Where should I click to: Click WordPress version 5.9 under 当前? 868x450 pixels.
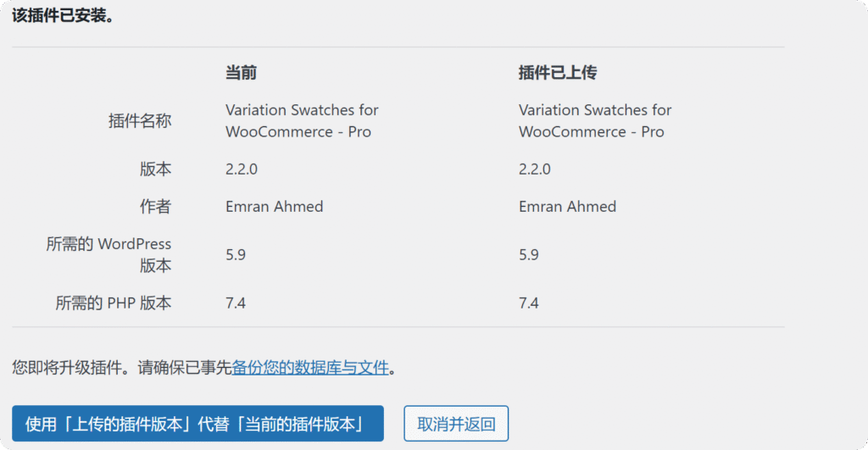click(x=236, y=254)
